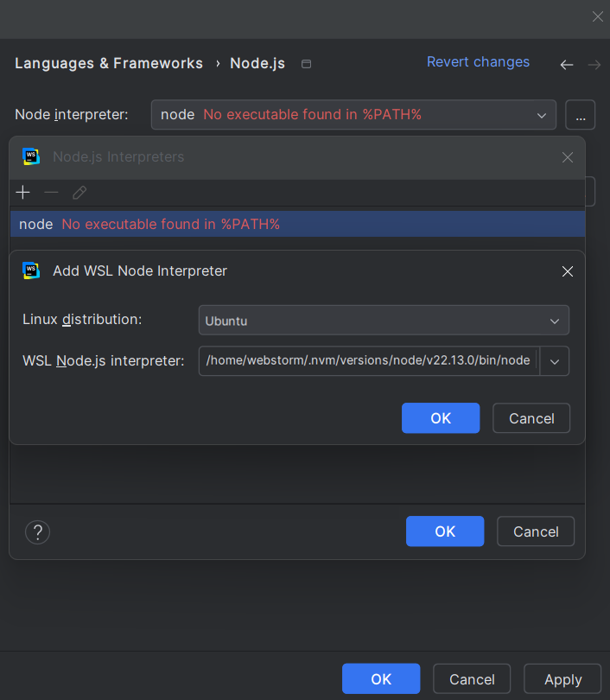The height and width of the screenshot is (700, 610).
Task: Navigate to Languages & Frameworks breadcrumb
Action: pyautogui.click(x=108, y=63)
